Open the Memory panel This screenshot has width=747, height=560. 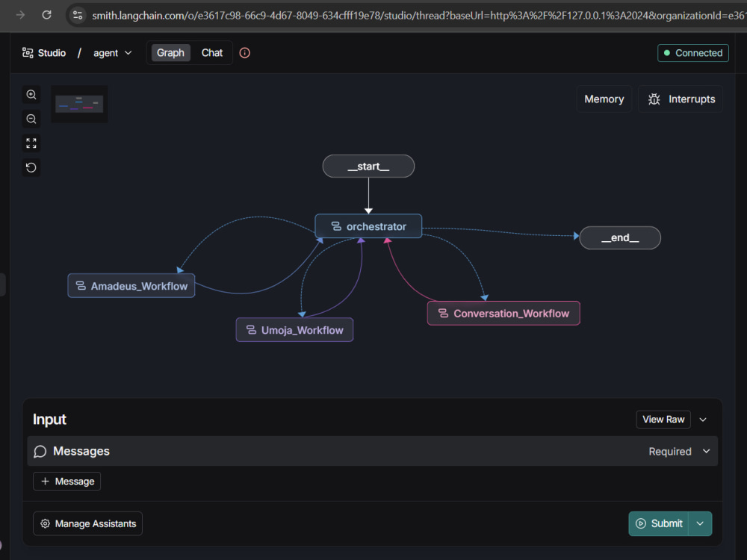pyautogui.click(x=604, y=99)
